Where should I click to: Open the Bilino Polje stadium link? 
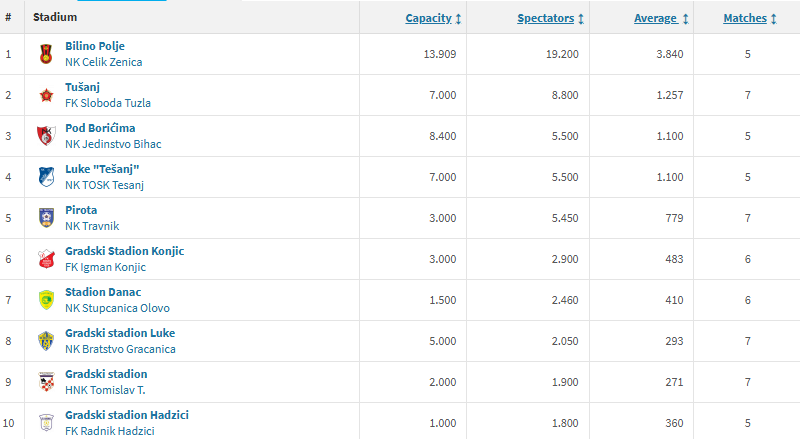point(95,46)
